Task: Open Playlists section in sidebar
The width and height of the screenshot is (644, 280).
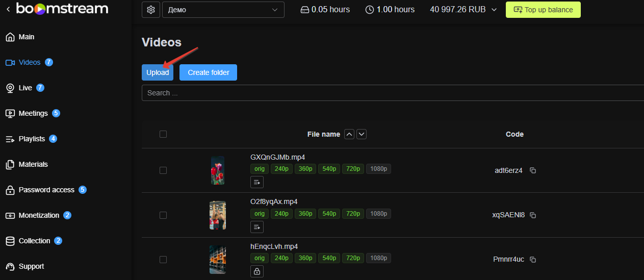Action: click(31, 139)
